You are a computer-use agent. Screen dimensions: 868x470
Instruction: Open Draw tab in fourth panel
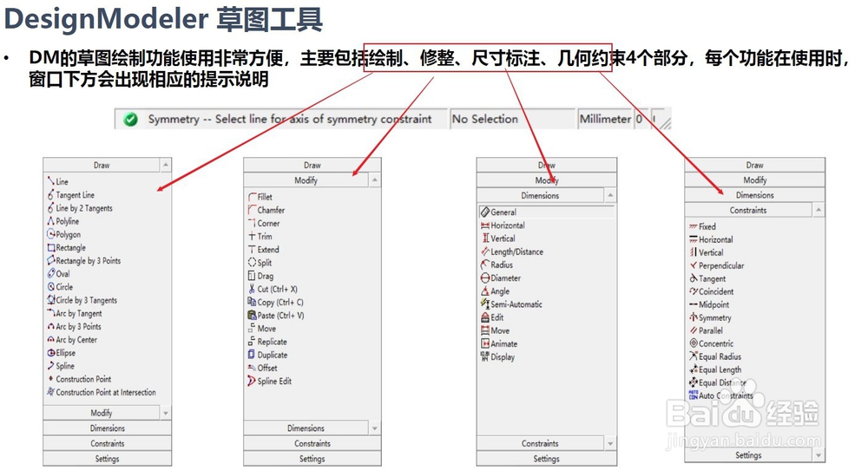tap(754, 165)
